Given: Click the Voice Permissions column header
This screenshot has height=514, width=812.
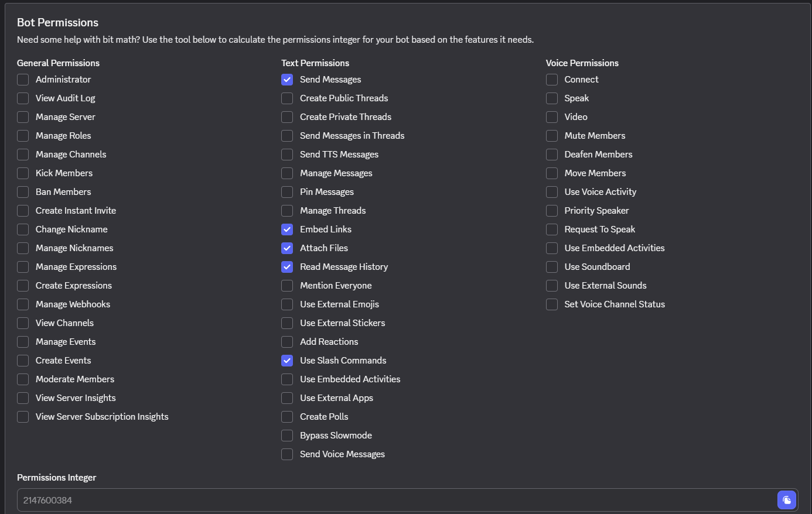Looking at the screenshot, I should pos(582,63).
